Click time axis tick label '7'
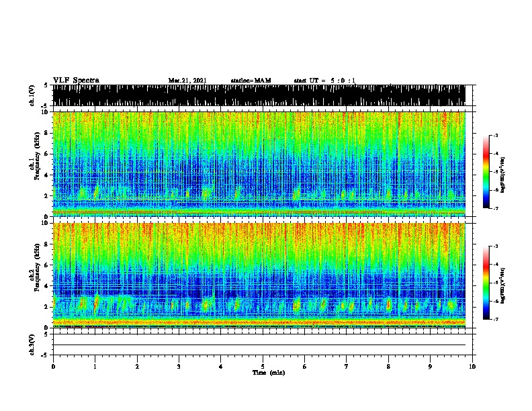 (x=347, y=367)
